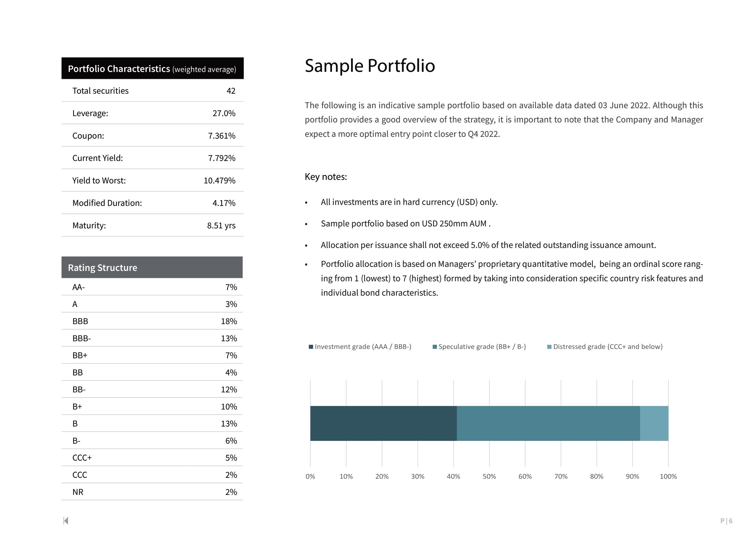The image size is (756, 535).
Task: Click the page number P | 6
Action: point(726,521)
